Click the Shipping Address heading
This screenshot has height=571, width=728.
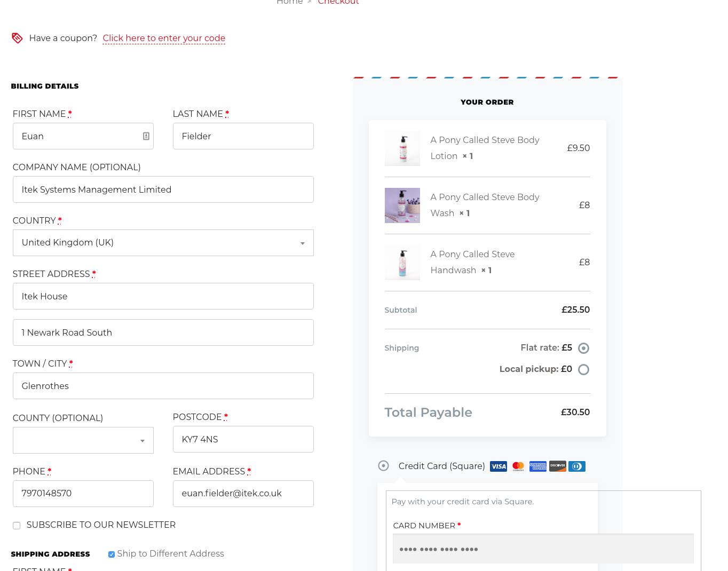click(x=51, y=554)
